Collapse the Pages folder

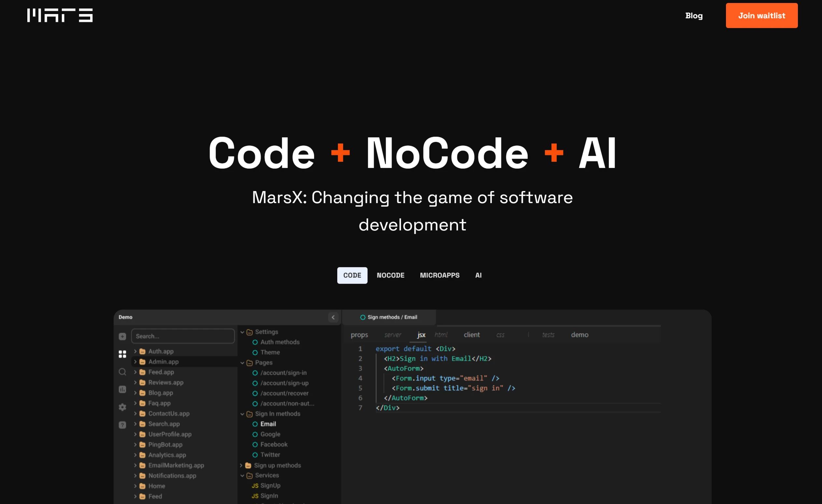coord(242,363)
